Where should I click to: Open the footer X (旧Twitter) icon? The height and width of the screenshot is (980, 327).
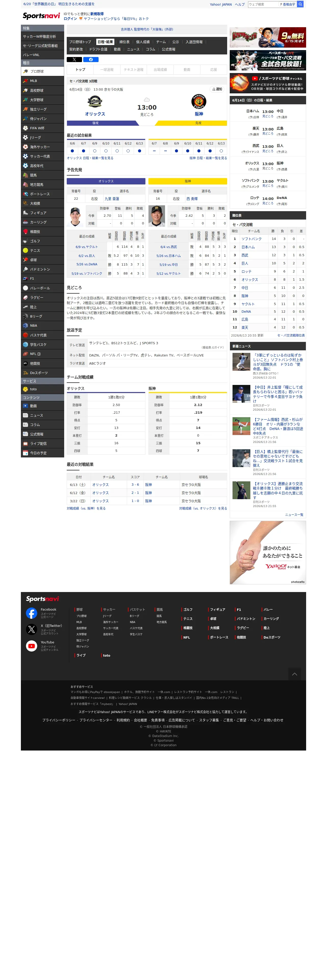coord(32,629)
